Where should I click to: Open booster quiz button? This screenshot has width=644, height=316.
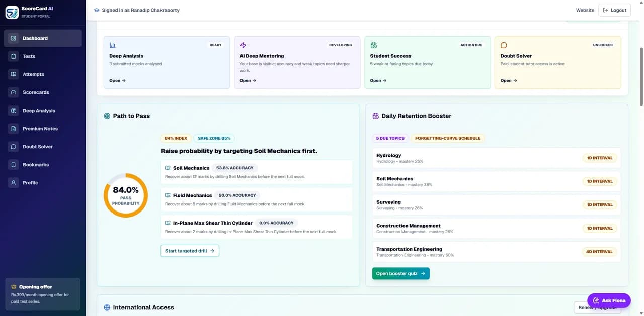pos(400,274)
